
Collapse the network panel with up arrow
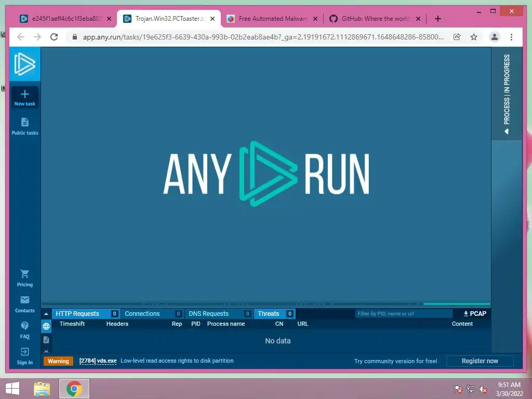(x=46, y=313)
